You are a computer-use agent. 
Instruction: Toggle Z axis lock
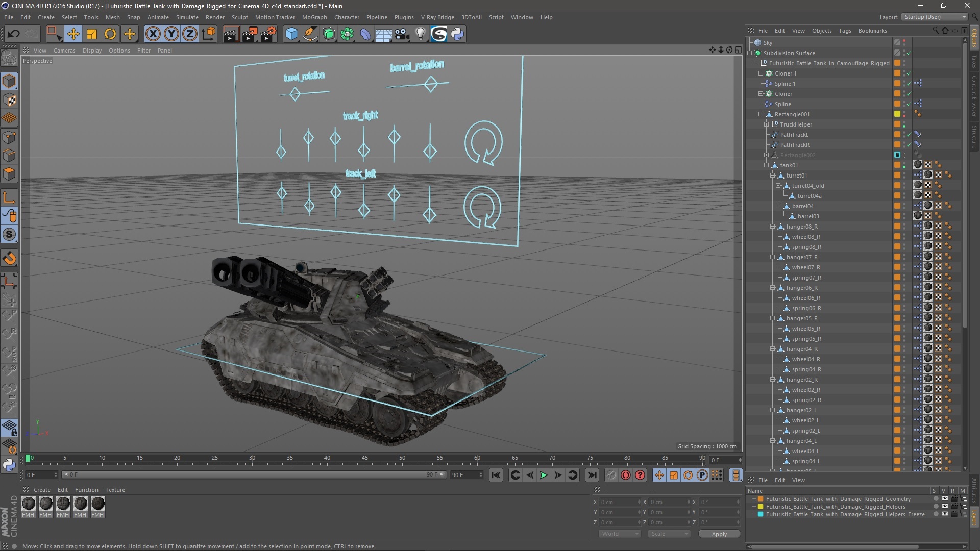190,34
